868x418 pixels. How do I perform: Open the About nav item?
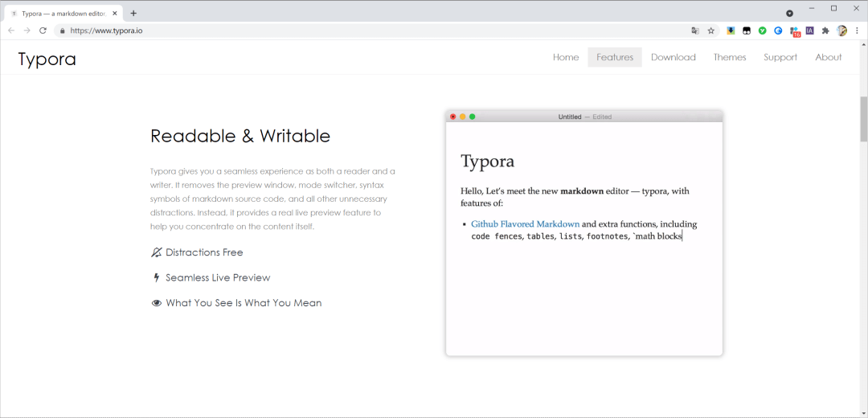[828, 57]
